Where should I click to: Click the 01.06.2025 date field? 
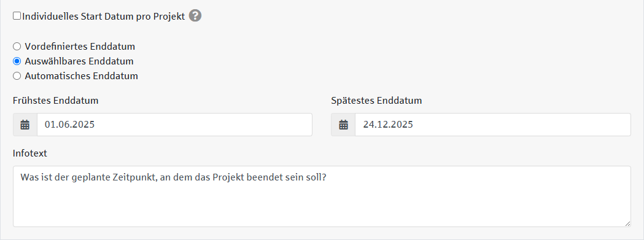tap(174, 125)
